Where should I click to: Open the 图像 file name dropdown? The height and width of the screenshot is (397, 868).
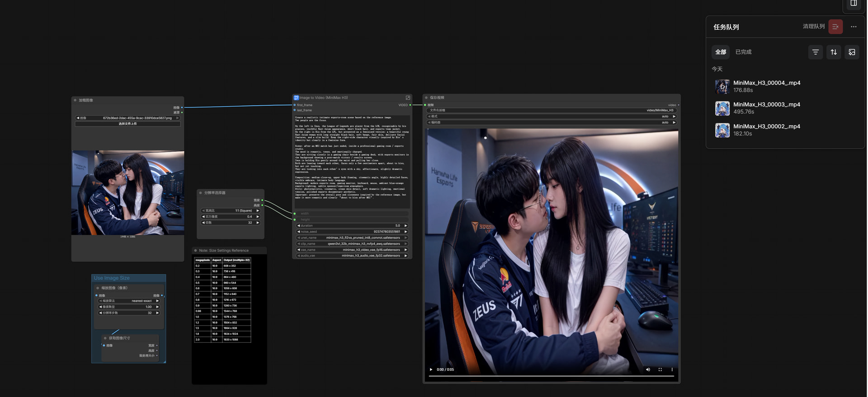pyautogui.click(x=127, y=118)
